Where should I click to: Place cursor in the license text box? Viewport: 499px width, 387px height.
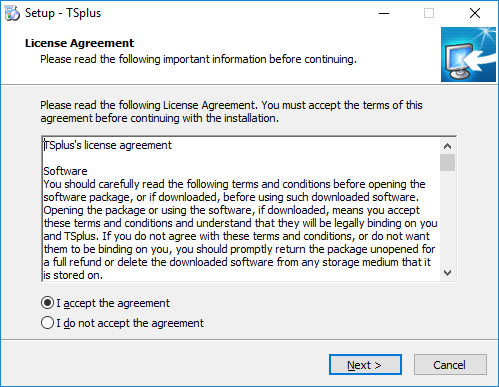tap(241, 209)
